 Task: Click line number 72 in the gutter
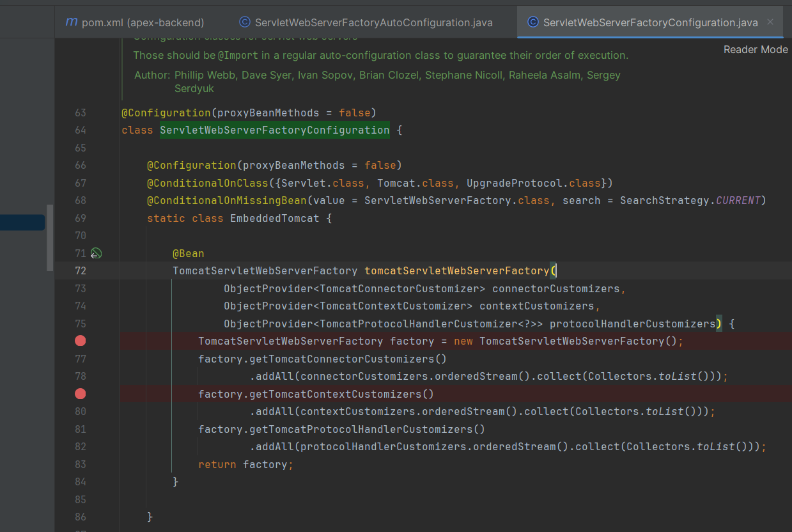pyautogui.click(x=80, y=270)
